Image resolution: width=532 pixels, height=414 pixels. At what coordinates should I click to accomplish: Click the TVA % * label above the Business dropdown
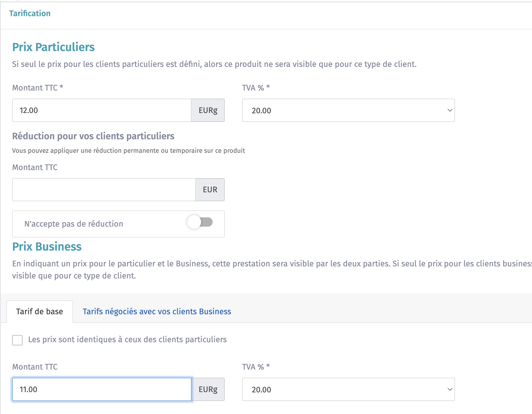(256, 367)
